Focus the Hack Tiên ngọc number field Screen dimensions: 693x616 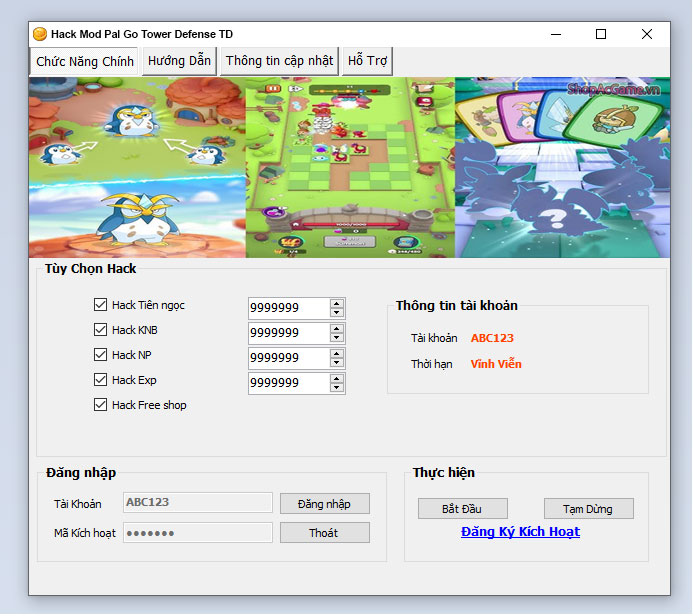(x=289, y=308)
